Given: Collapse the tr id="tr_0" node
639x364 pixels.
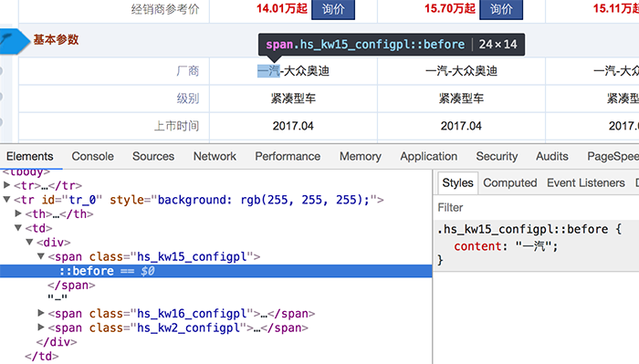Looking at the screenshot, I should (7, 200).
